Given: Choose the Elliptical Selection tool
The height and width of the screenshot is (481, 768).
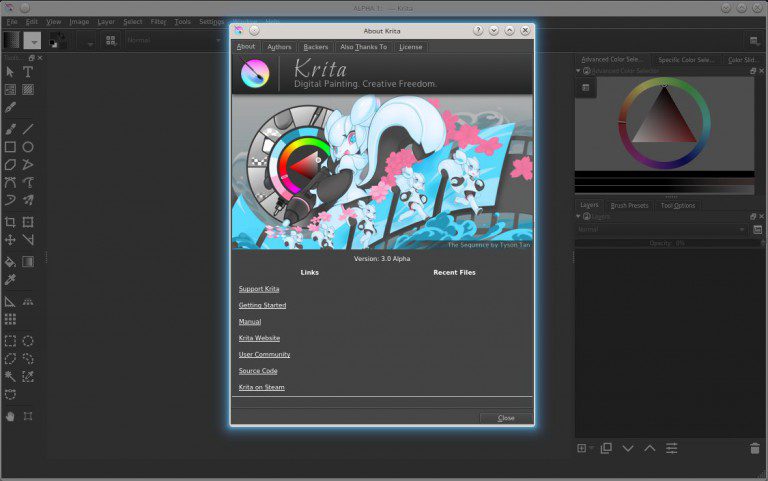Looking at the screenshot, I should pyautogui.click(x=28, y=341).
